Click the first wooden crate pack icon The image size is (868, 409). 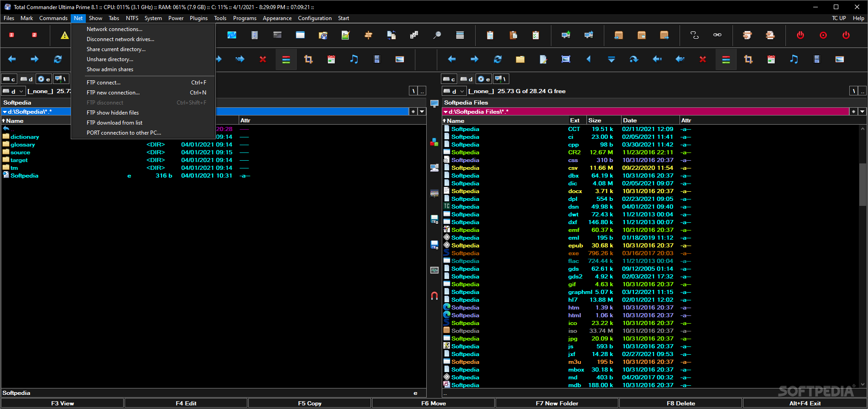619,35
